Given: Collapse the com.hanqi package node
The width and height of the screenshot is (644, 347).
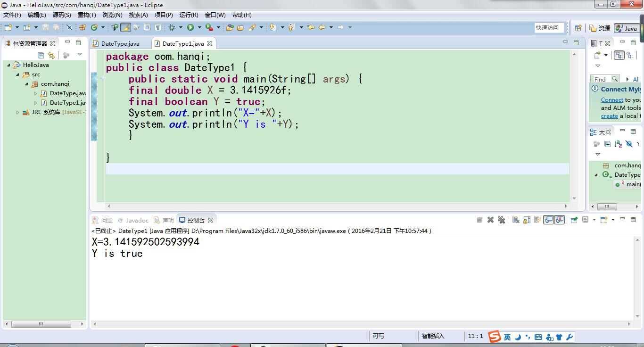Looking at the screenshot, I should (x=26, y=84).
